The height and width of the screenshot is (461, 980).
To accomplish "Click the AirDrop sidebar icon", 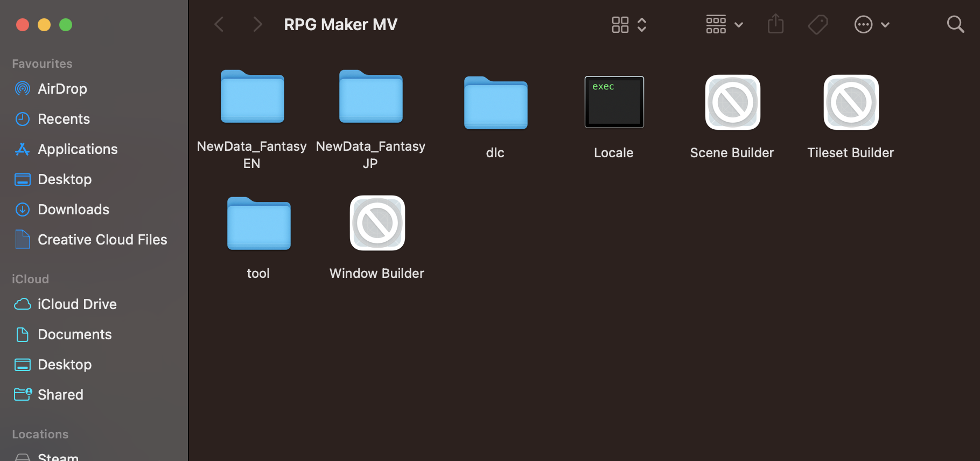I will [x=23, y=89].
